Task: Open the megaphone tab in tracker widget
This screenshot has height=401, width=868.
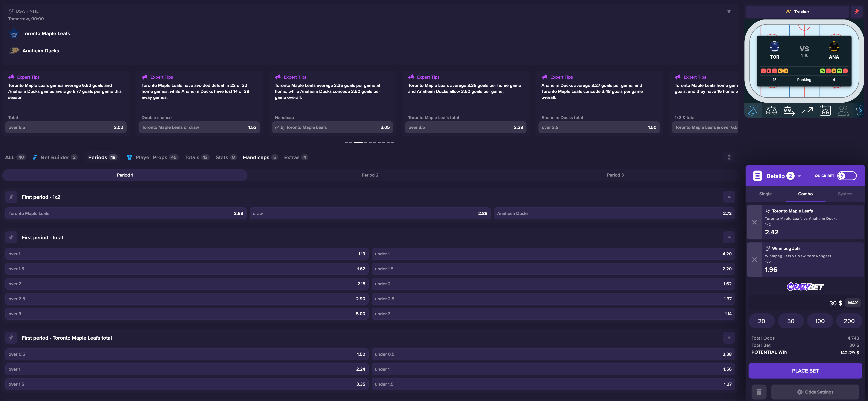Action: (753, 110)
